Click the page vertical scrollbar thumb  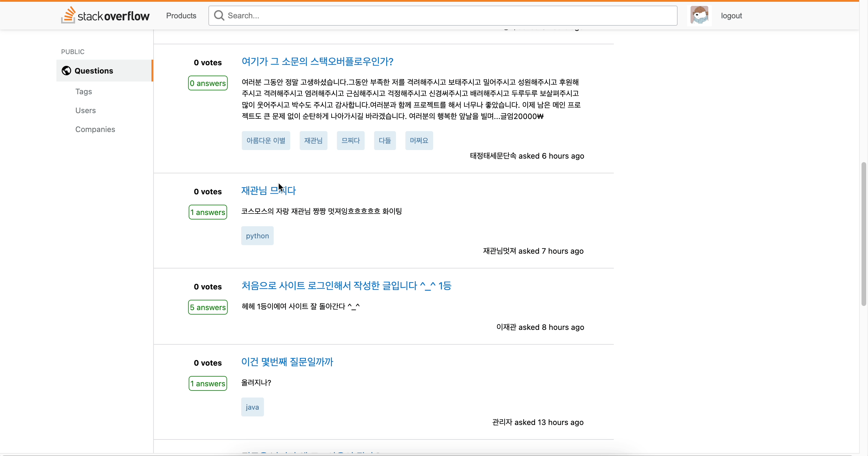pos(864,234)
